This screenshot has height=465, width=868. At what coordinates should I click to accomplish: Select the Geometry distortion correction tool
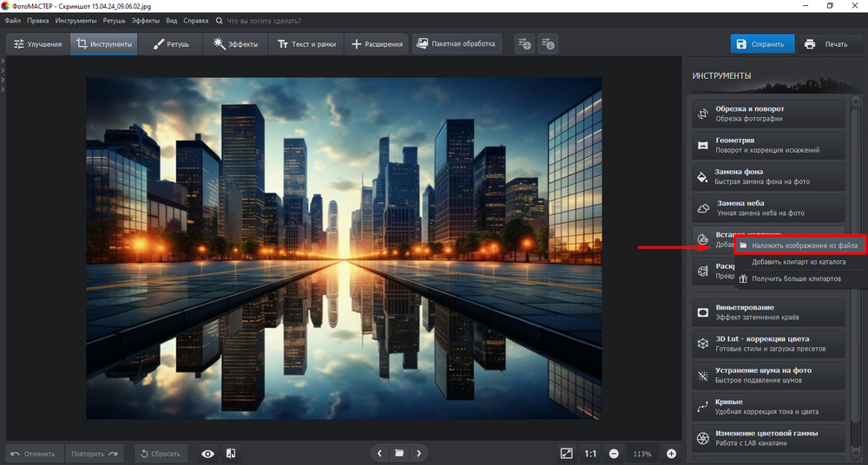[x=768, y=145]
